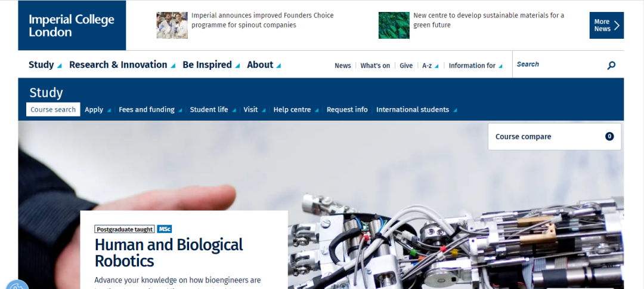Open the Information for dropdown
This screenshot has width=644, height=289.
(x=475, y=65)
